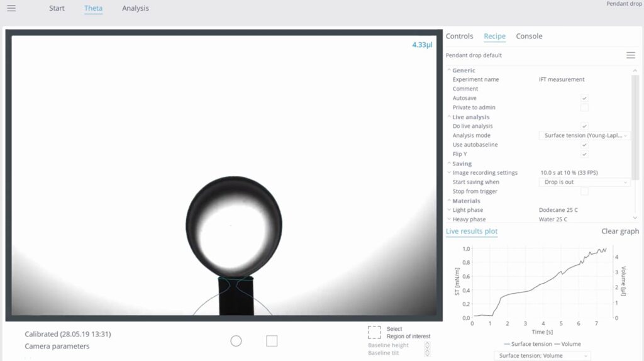Open the Start saving when dropdown

584,182
